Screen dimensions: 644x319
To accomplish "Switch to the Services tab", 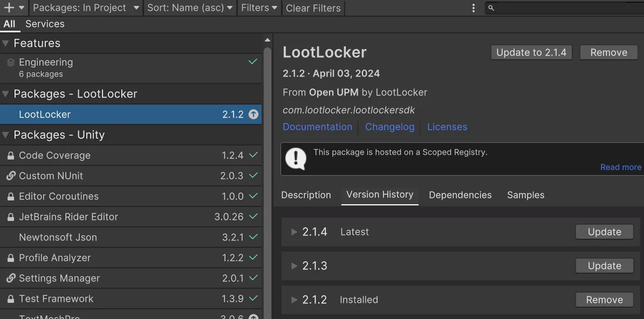I will pos(45,24).
